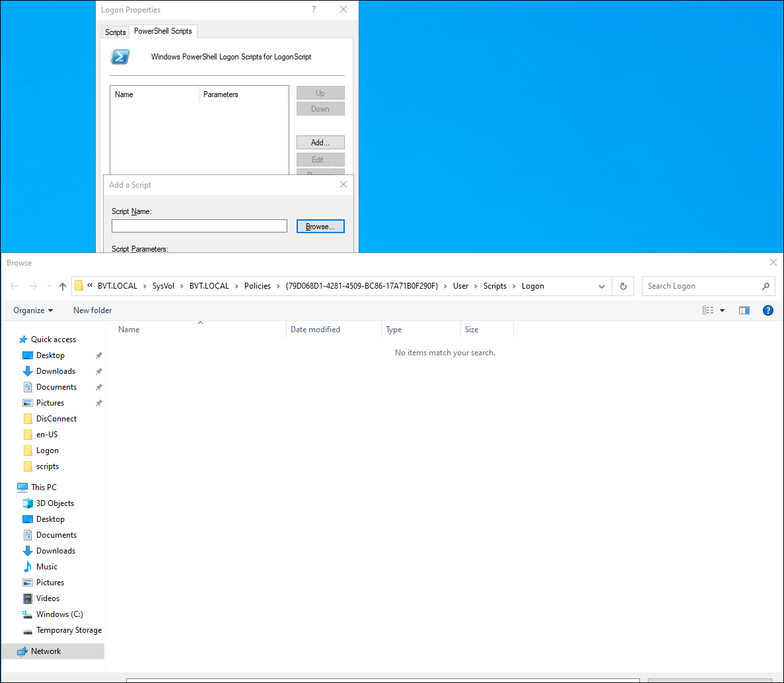Click the Search Logon field
This screenshot has width=784, height=683.
[701, 286]
